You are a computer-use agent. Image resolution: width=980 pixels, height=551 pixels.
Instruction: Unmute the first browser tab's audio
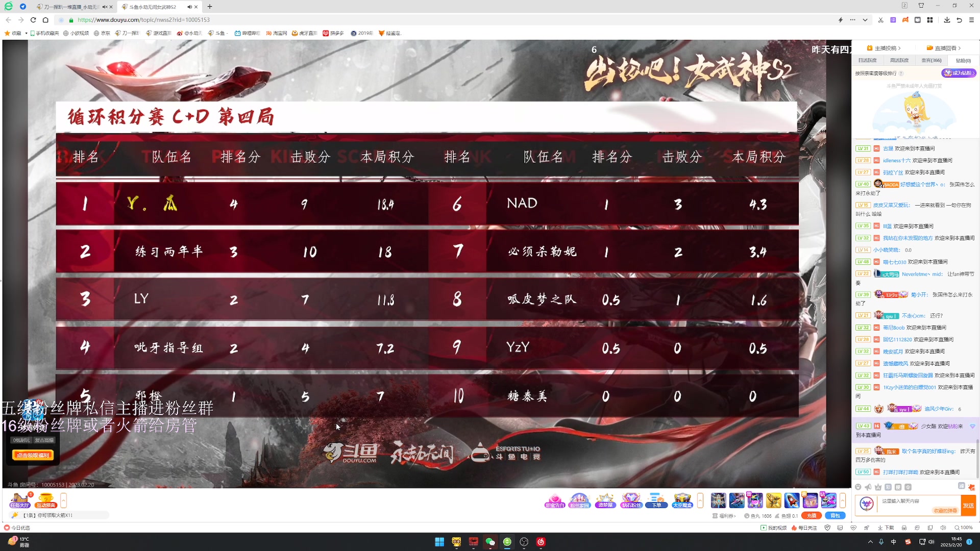105,7
